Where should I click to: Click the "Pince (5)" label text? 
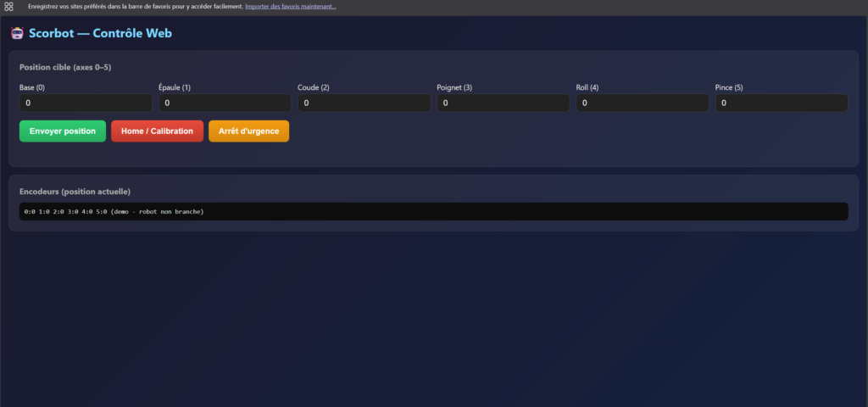729,87
